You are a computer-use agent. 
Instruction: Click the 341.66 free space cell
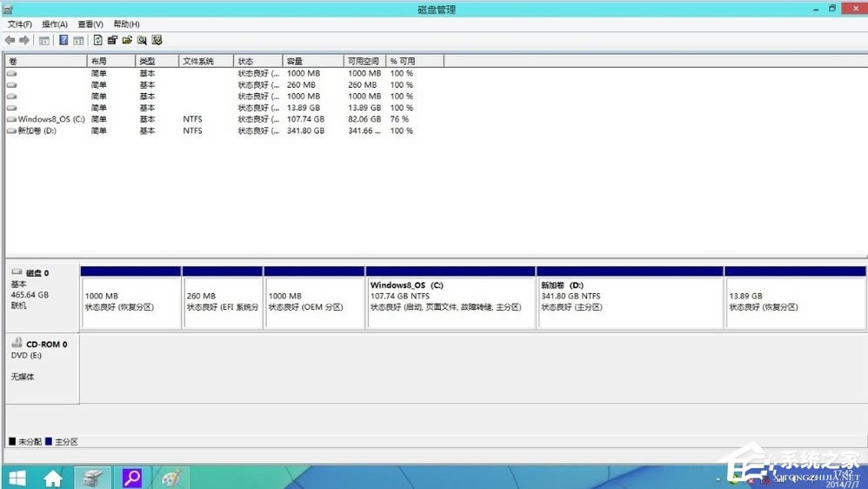click(364, 131)
